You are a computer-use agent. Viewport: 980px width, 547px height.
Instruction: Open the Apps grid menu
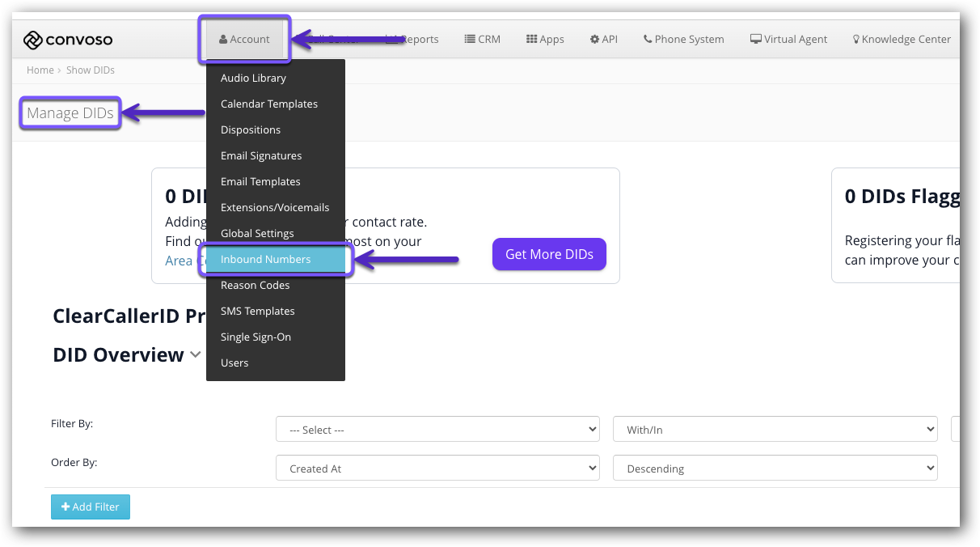[x=545, y=39]
